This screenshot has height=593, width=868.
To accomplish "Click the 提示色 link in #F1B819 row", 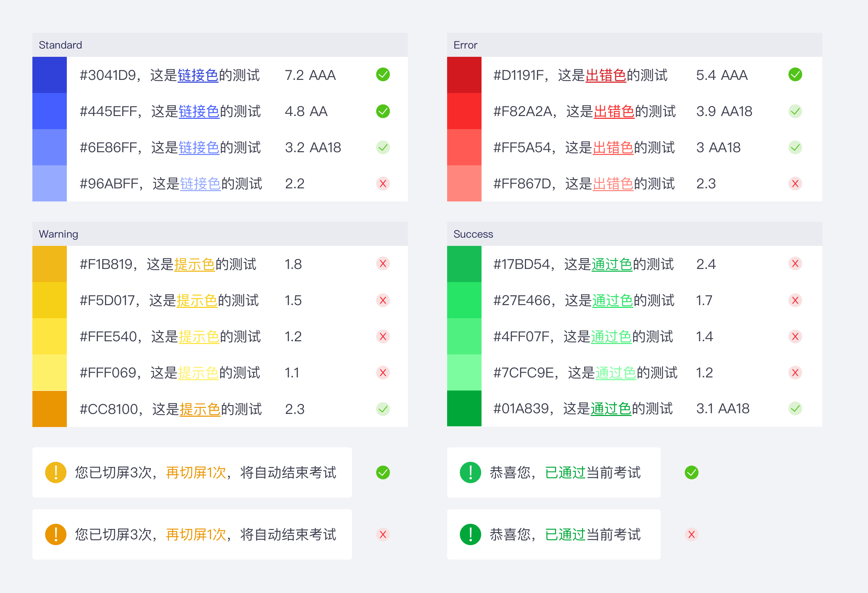I will click(x=195, y=264).
